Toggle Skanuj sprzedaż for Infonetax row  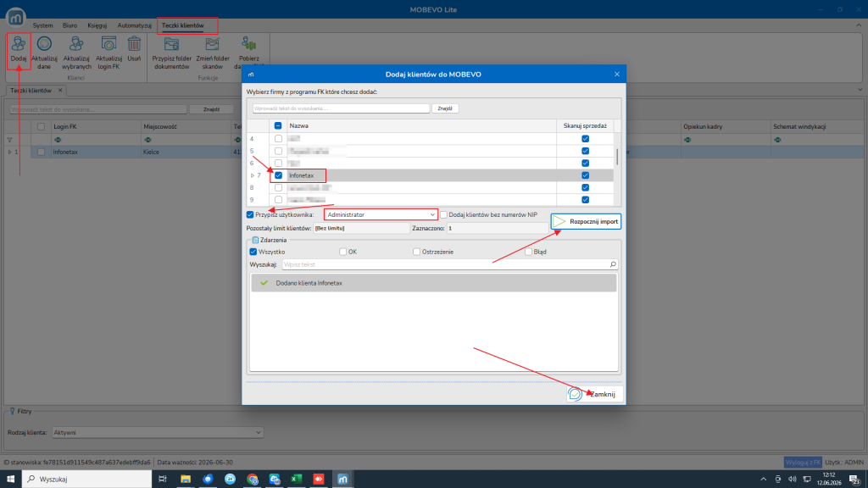pyautogui.click(x=585, y=175)
